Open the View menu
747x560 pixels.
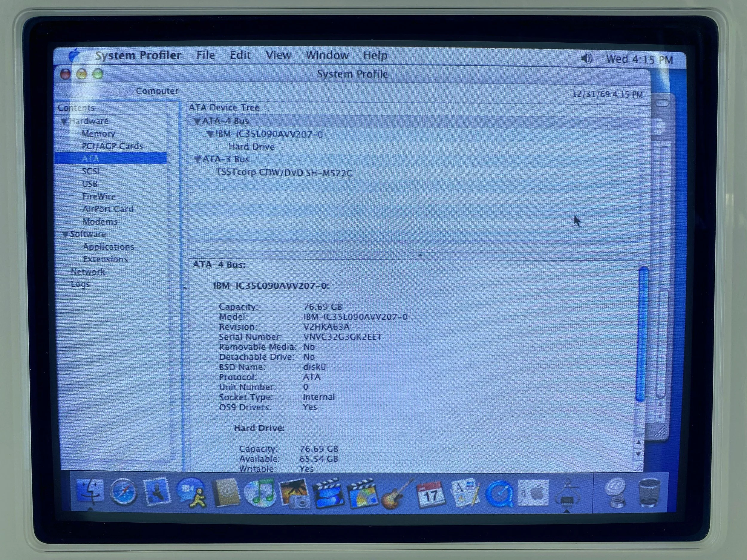(x=278, y=55)
